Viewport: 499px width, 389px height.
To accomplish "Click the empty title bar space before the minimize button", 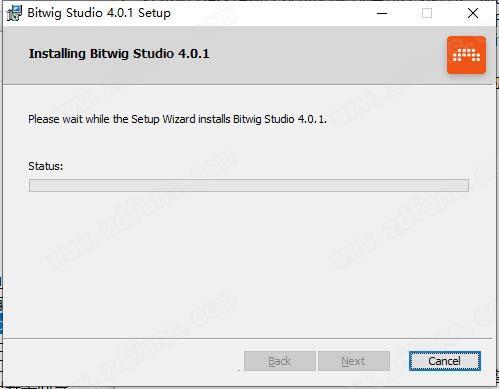I will (267, 13).
